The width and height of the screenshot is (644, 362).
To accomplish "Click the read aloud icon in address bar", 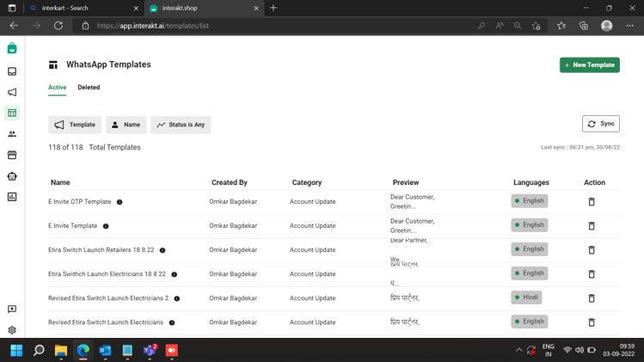I will tap(500, 26).
